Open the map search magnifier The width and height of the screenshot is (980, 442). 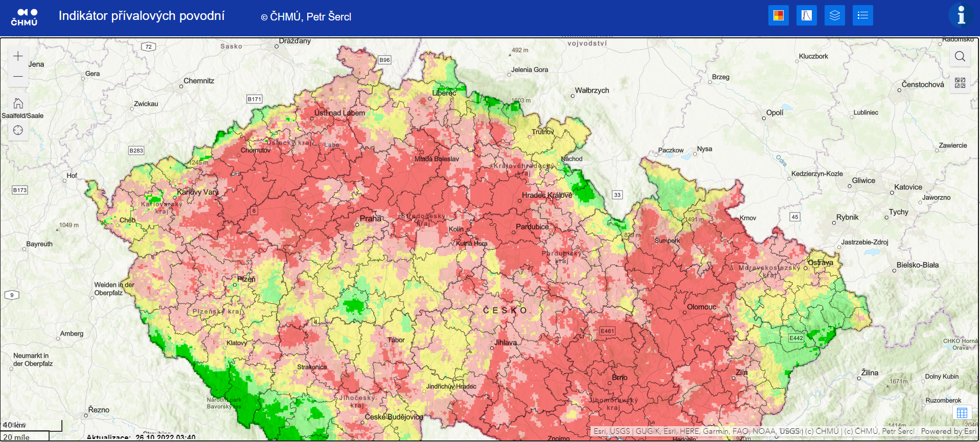[x=960, y=57]
